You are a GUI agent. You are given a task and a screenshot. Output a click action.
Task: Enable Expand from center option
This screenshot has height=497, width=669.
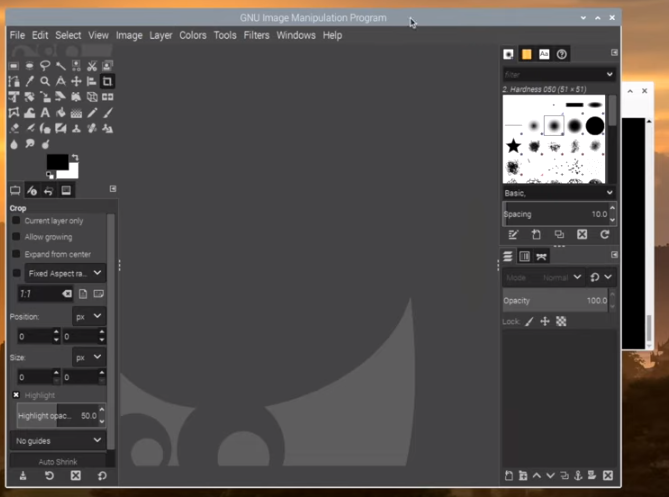coord(16,254)
